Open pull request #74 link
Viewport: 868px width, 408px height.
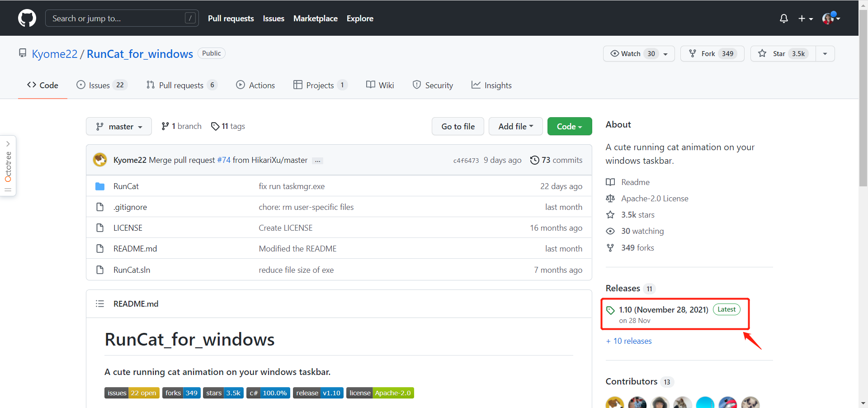(x=224, y=160)
